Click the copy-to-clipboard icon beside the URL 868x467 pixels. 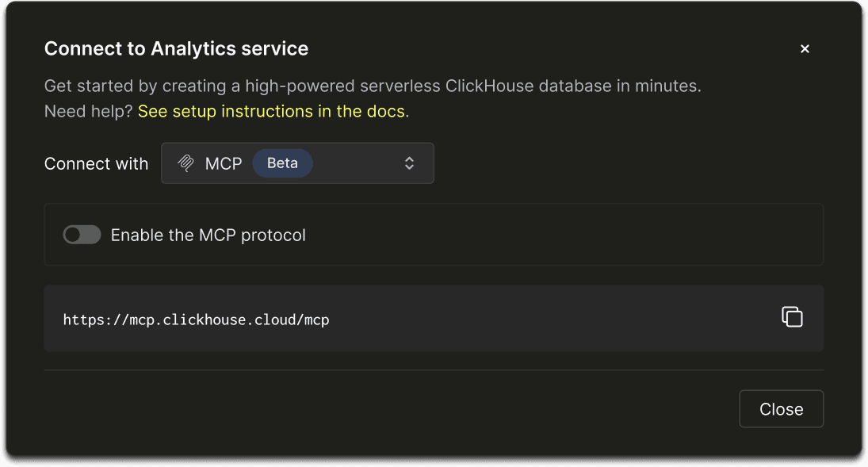click(792, 317)
